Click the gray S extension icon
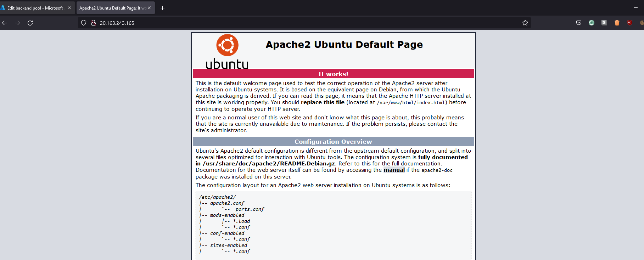The width and height of the screenshot is (644, 260). (604, 23)
